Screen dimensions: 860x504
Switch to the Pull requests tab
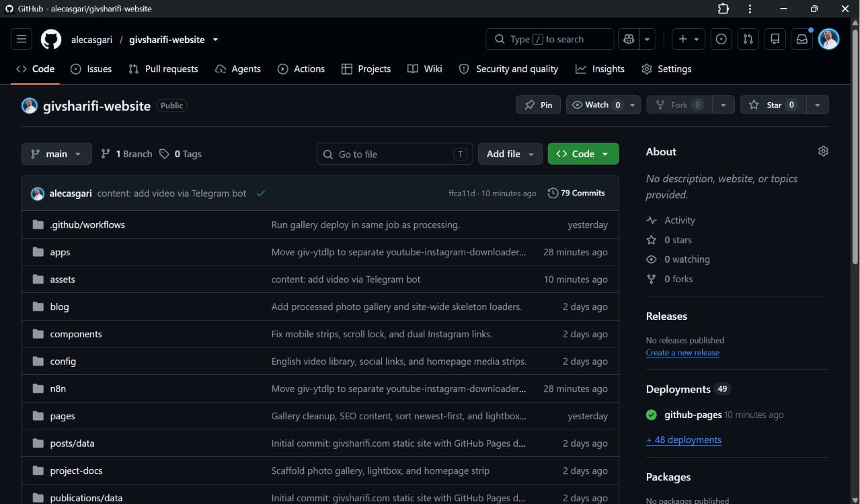(x=163, y=69)
